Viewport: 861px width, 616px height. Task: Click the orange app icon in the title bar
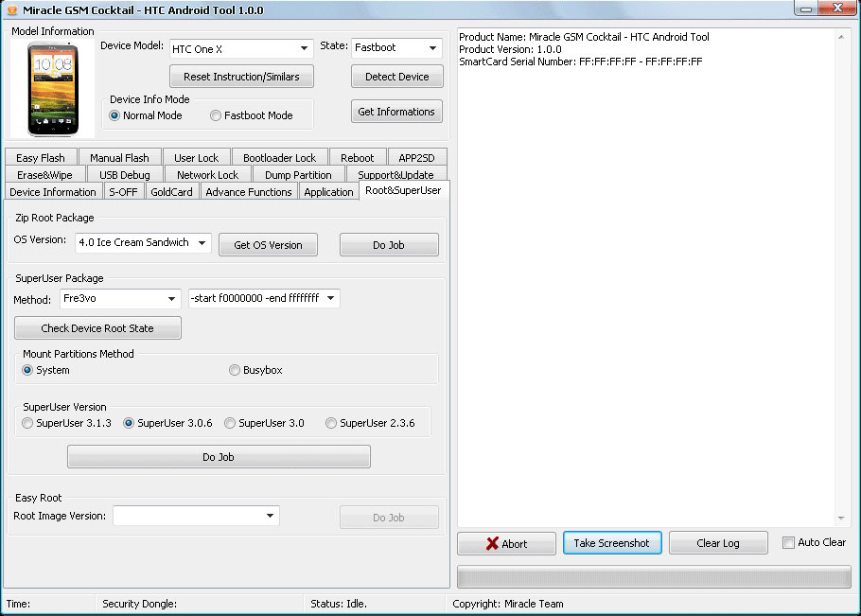click(11, 9)
